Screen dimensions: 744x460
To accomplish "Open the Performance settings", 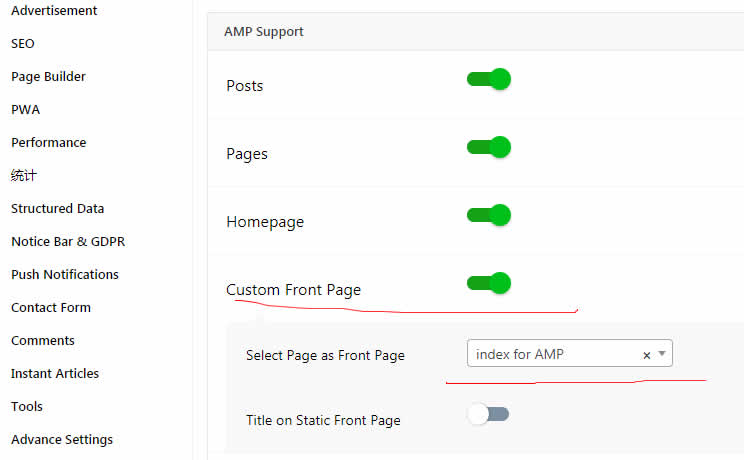I will pyautogui.click(x=49, y=142).
